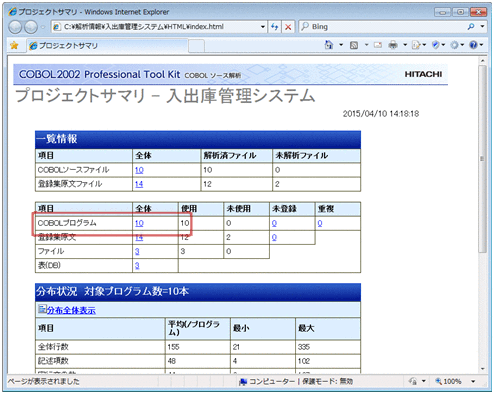Open COBOLプログラム row 全体 link 10
Viewport: 495px width, 395px height.
[139, 223]
